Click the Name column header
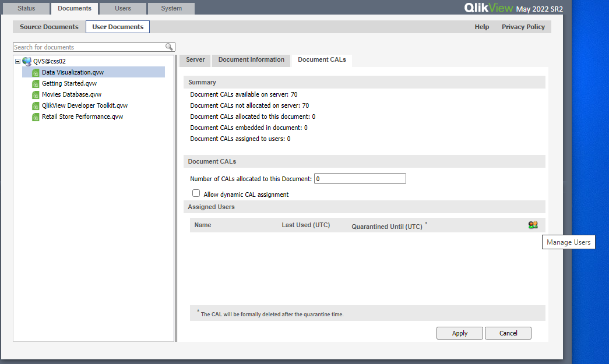This screenshot has width=609, height=364. [x=203, y=225]
